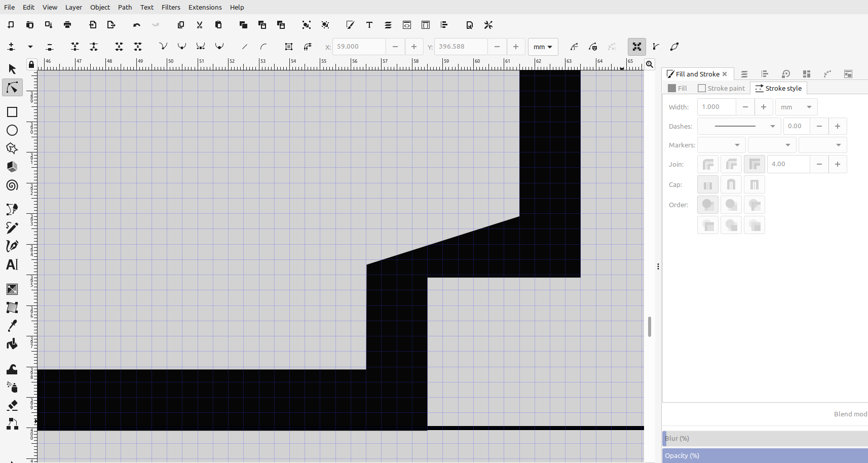The height and width of the screenshot is (463, 868).
Task: Toggle the ruler lock above the rulers
Action: tap(31, 64)
